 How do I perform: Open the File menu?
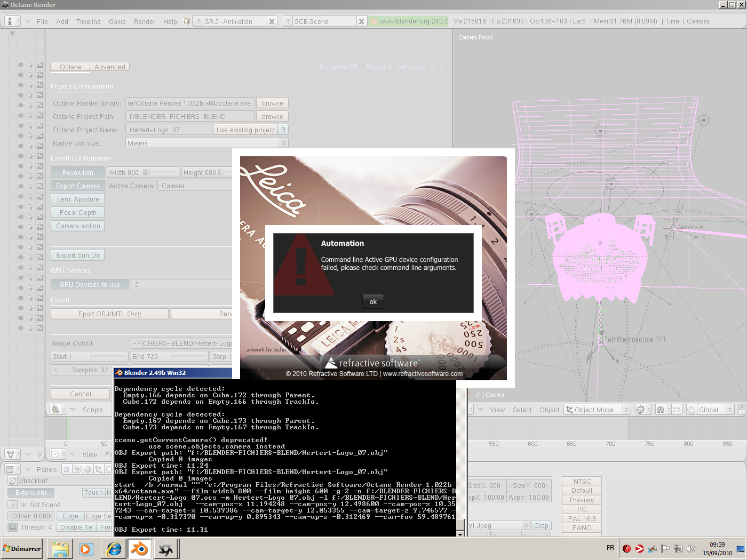[x=42, y=21]
